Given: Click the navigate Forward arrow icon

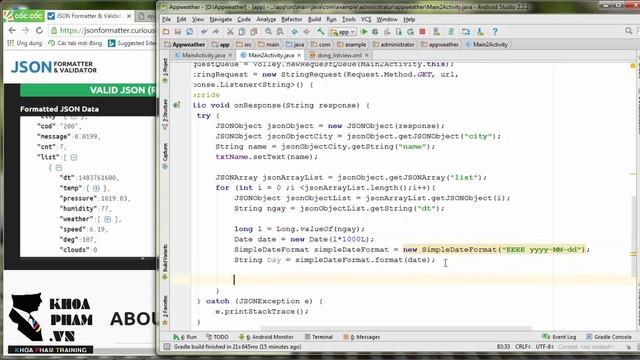Looking at the screenshot, I should 306,31.
